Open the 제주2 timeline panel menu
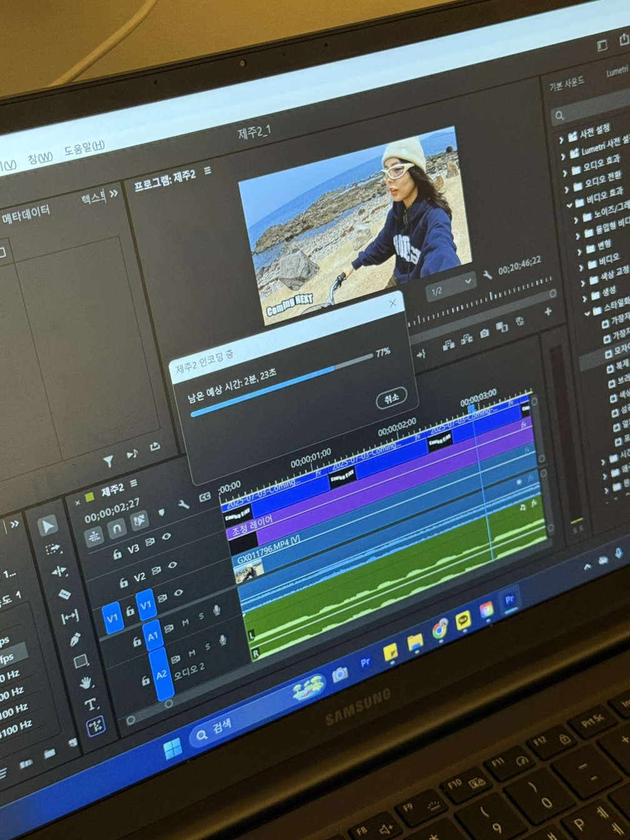630x840 pixels. [134, 483]
